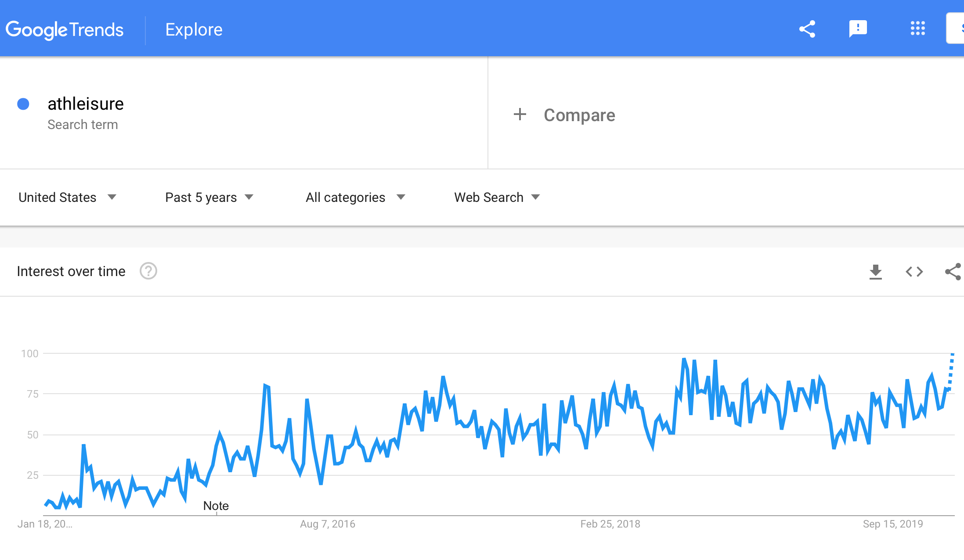Open the All categories dropdown

(355, 197)
